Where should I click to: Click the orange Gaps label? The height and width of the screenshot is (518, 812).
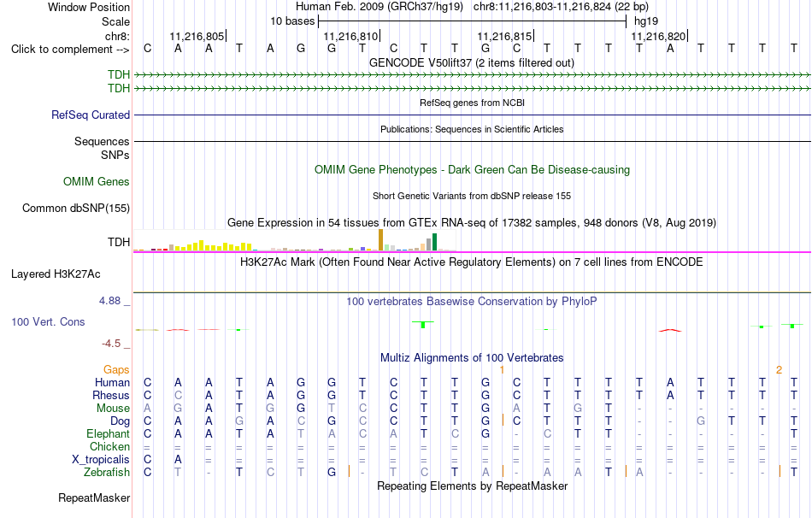(x=116, y=369)
